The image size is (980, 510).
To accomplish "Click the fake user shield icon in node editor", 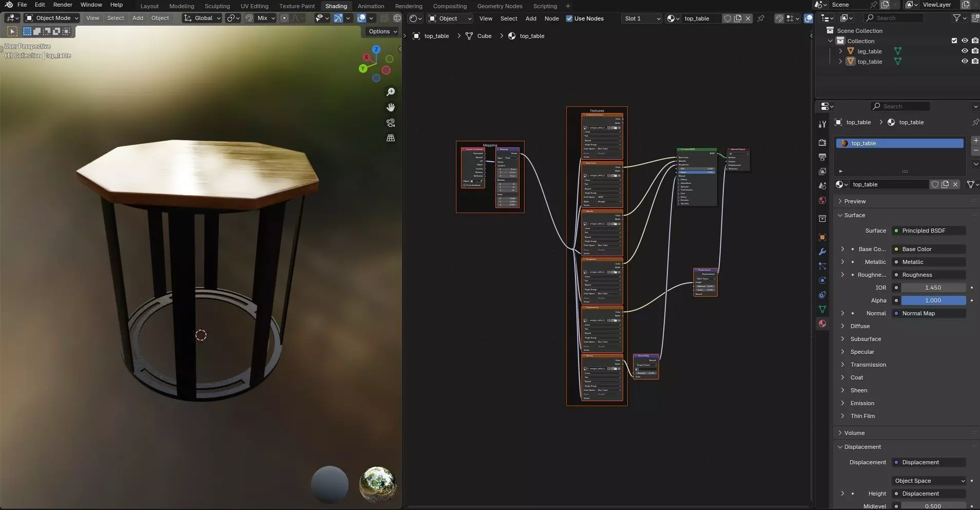I will click(727, 18).
